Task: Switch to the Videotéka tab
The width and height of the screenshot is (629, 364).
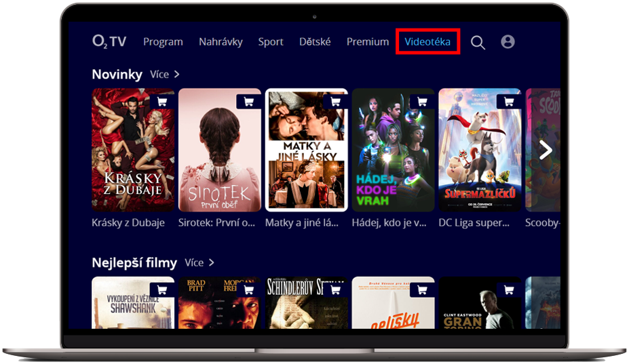Action: (427, 42)
